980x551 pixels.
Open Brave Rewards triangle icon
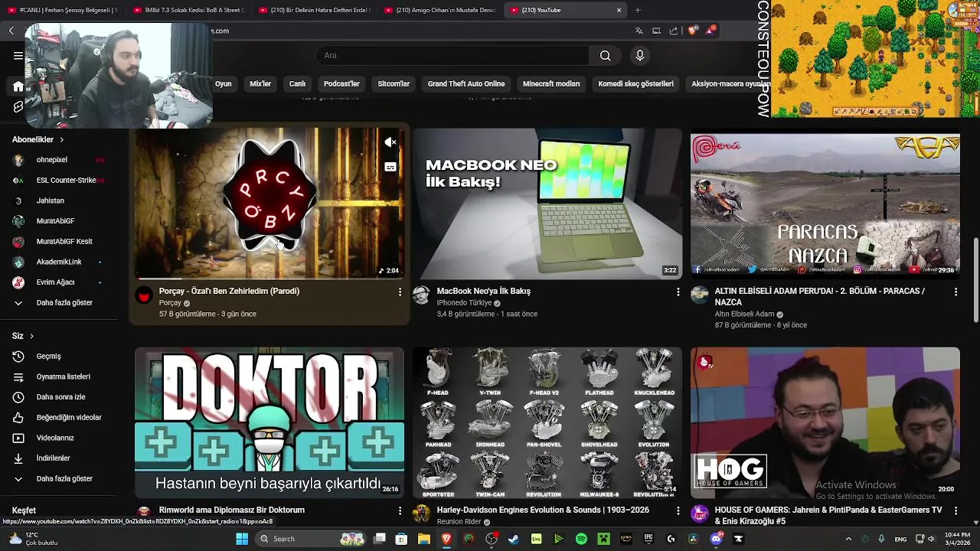(x=710, y=30)
